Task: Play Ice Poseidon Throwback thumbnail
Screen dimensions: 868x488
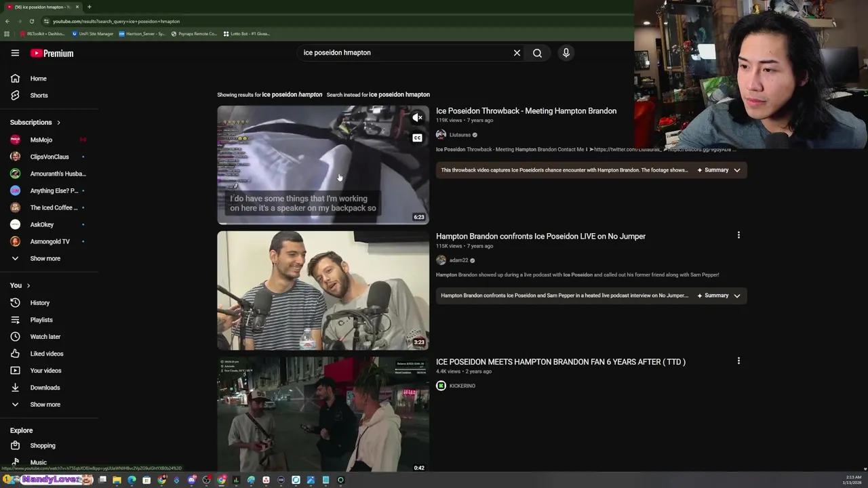Action: (323, 165)
